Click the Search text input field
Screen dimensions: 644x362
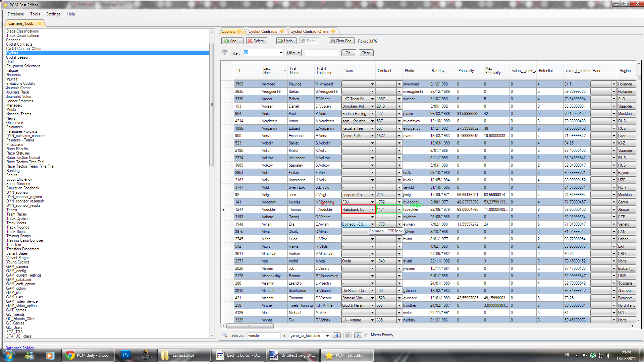(263, 336)
